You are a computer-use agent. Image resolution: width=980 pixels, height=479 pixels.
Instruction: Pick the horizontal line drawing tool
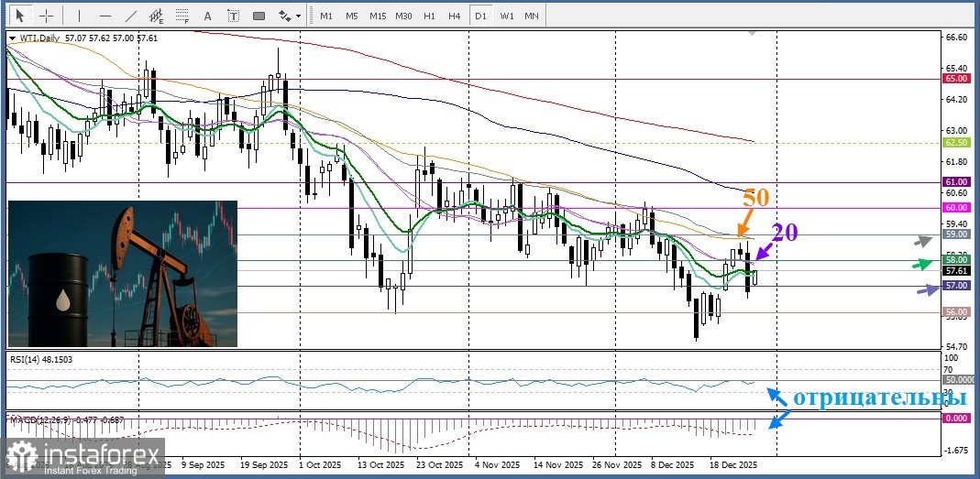click(105, 16)
